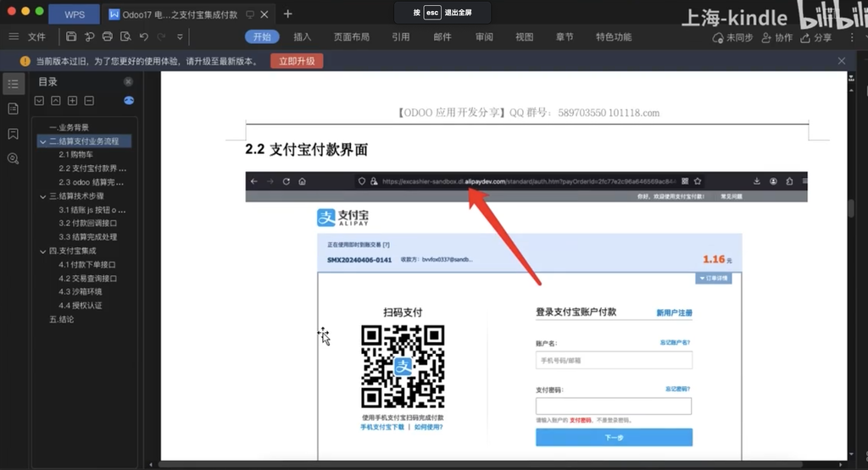The height and width of the screenshot is (470, 868).
Task: Click collapse-all-levels icon in 目录 panel
Action: click(56, 101)
